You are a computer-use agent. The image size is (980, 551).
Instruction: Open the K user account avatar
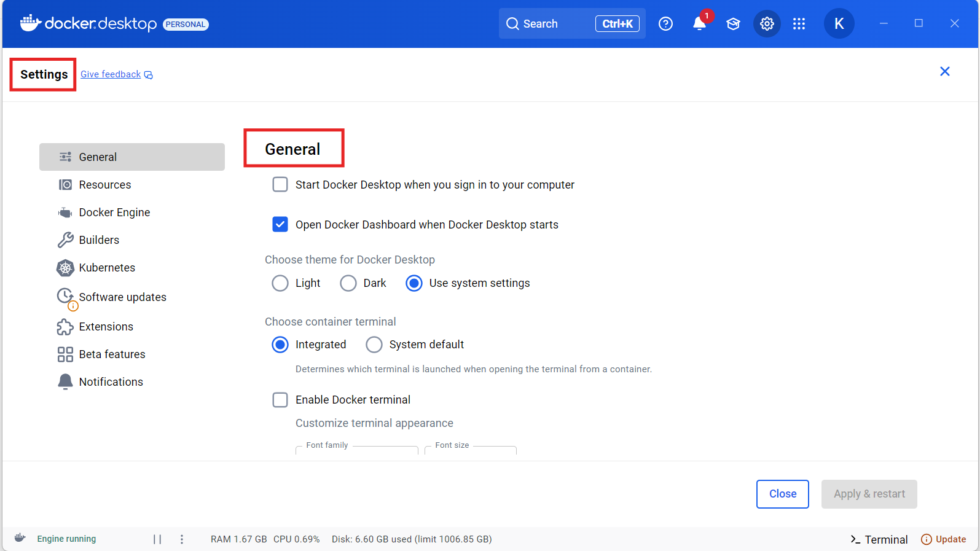(x=839, y=24)
